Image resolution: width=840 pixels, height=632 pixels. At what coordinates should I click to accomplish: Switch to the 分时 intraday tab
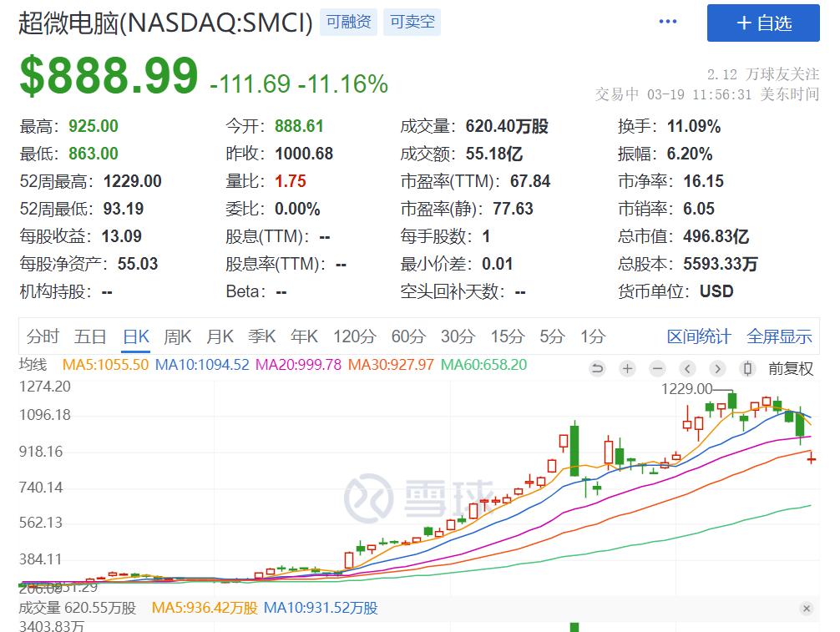pyautogui.click(x=43, y=336)
